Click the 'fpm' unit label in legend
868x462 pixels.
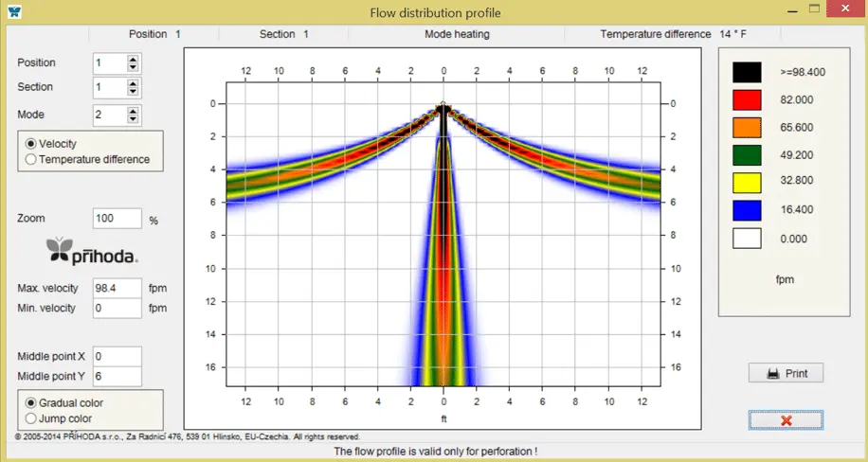coord(785,280)
